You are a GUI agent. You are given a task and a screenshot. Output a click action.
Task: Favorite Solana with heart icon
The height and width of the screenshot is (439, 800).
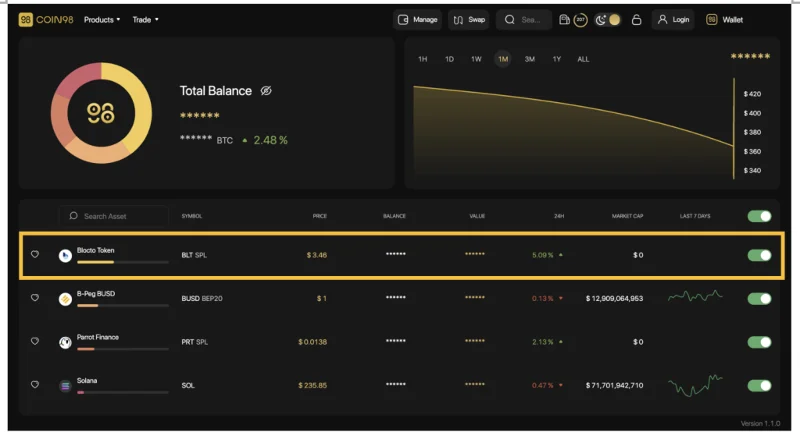35,384
